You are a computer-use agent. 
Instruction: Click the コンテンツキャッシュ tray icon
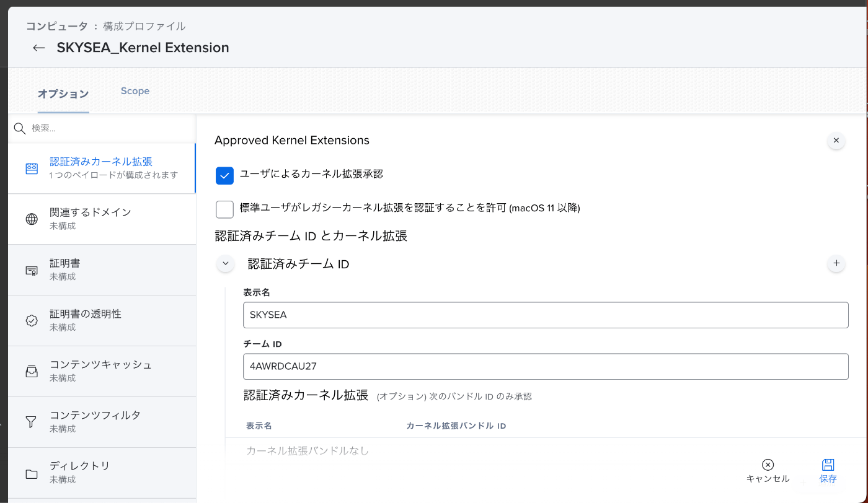[x=32, y=371]
